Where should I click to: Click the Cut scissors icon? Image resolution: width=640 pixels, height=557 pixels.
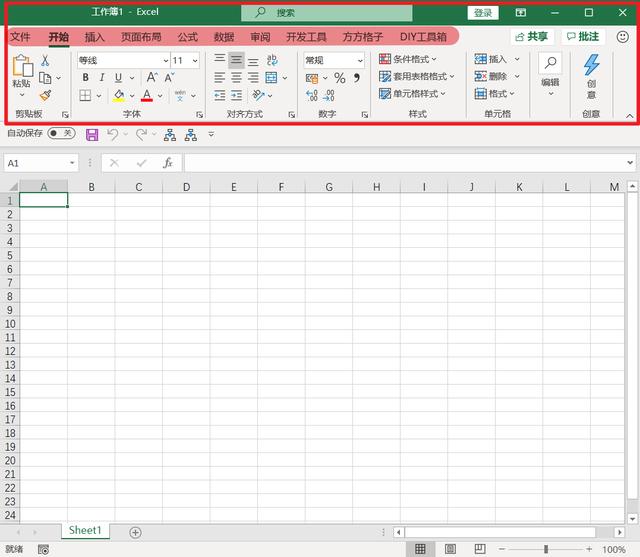click(x=45, y=61)
